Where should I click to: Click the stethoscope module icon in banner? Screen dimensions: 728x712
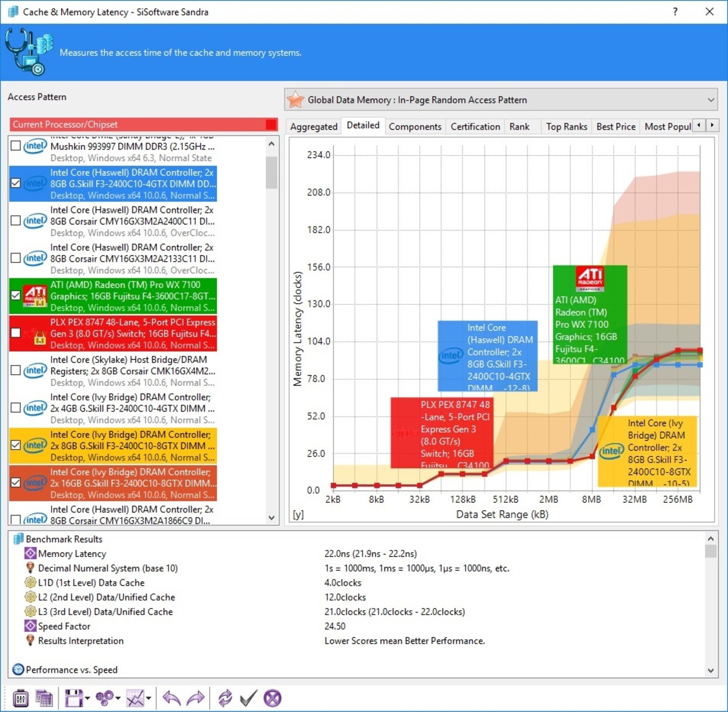tap(29, 52)
